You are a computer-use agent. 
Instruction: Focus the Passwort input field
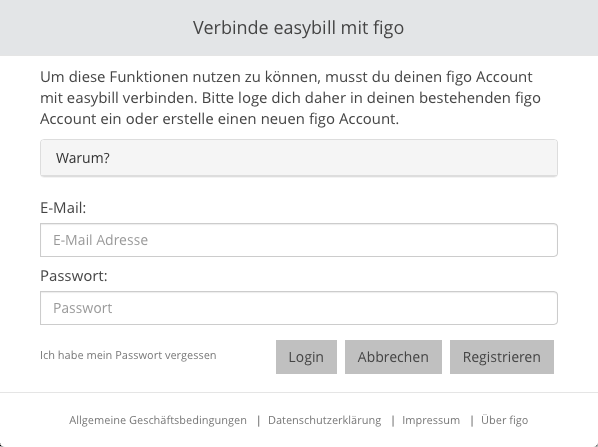(299, 308)
